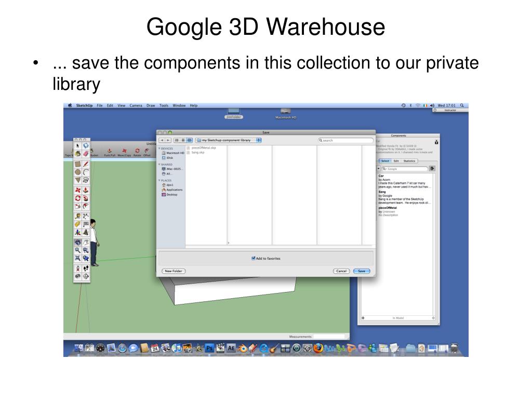Select the Tape Measure tool in palette
Viewport: 532px width, 399px height.
[78, 216]
